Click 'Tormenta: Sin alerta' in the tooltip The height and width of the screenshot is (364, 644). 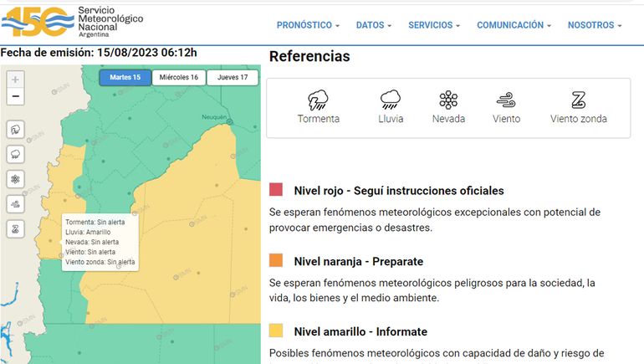(95, 223)
